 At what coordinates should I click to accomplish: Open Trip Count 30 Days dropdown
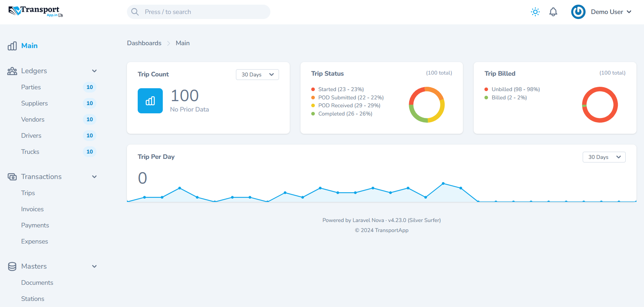point(257,75)
